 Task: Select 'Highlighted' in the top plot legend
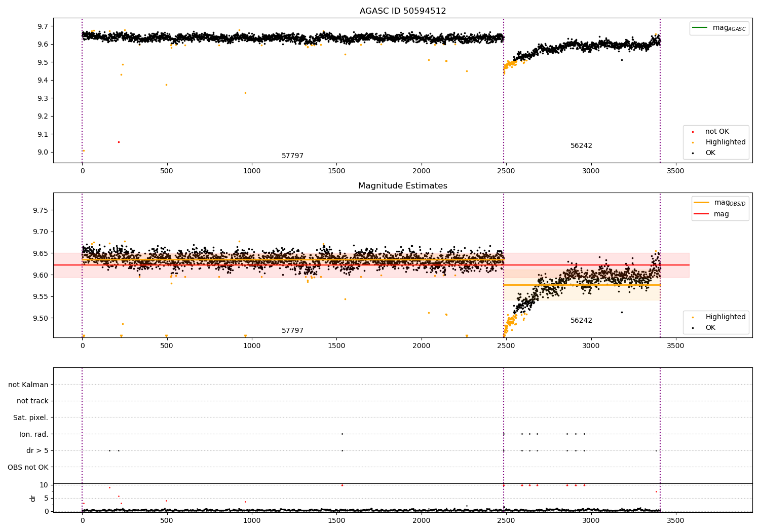point(726,142)
